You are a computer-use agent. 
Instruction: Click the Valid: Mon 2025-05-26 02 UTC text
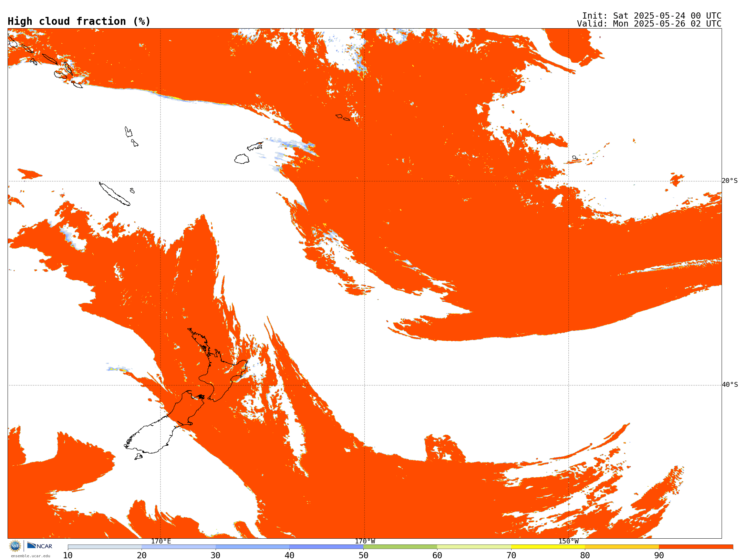649,24
